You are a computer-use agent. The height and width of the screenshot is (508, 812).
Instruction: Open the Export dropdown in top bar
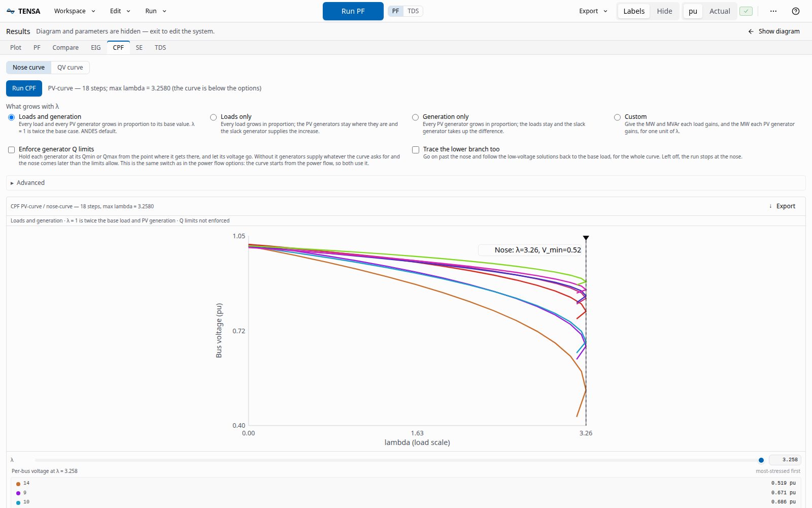coord(593,11)
